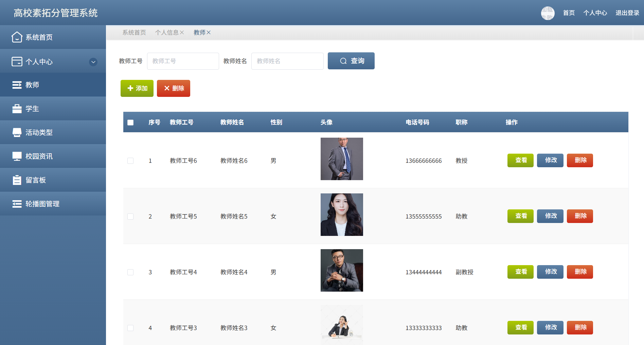Open 活动类型 in the sidebar
644x345 pixels.
(x=53, y=132)
